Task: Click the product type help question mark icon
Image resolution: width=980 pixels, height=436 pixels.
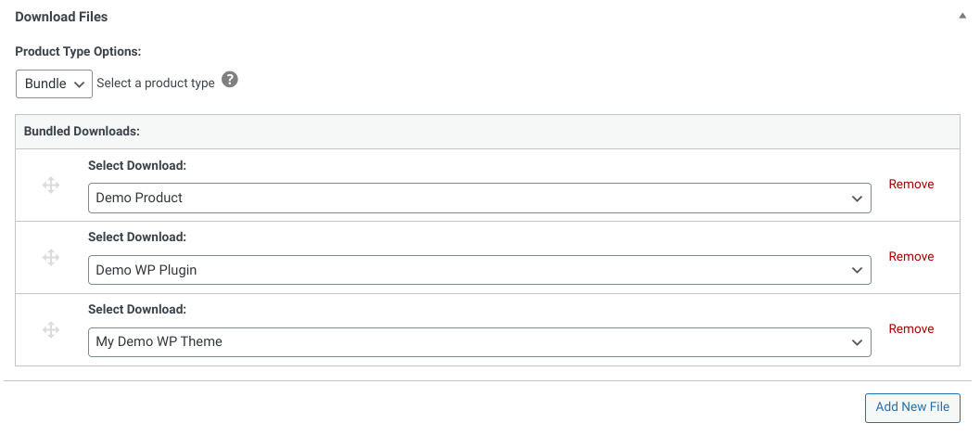Action: pos(230,80)
